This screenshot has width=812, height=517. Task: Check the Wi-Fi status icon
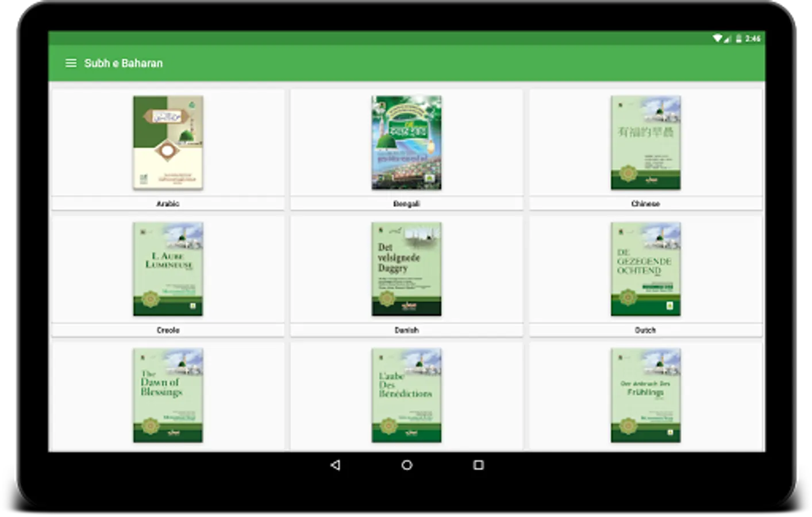click(x=718, y=38)
